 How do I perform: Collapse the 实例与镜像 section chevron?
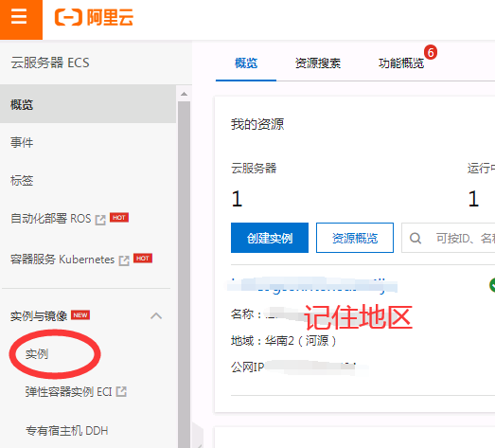[x=156, y=316]
